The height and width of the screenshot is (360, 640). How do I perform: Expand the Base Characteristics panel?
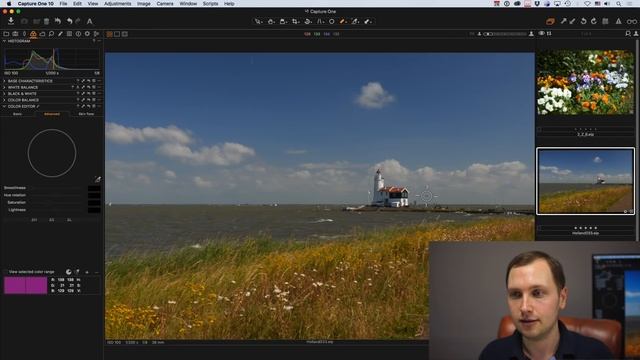(4, 81)
